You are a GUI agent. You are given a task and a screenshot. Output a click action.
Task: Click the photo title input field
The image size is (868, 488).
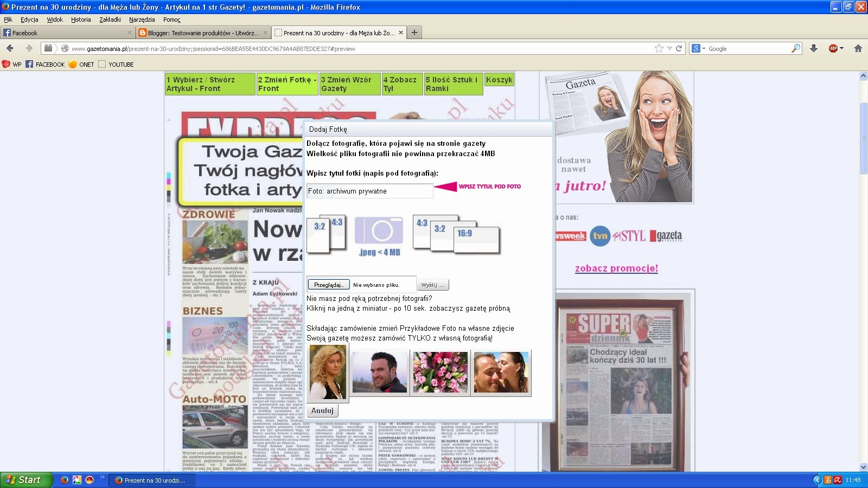coord(369,191)
